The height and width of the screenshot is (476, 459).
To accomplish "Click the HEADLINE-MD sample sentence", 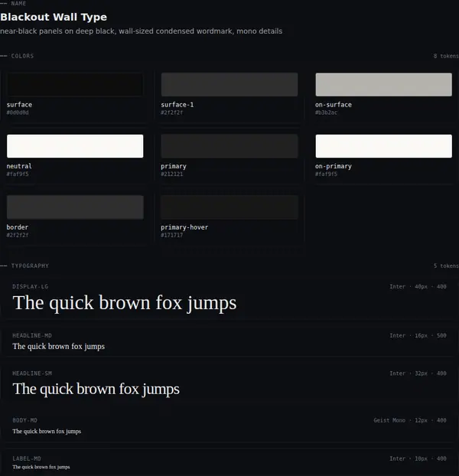I will (59, 347).
